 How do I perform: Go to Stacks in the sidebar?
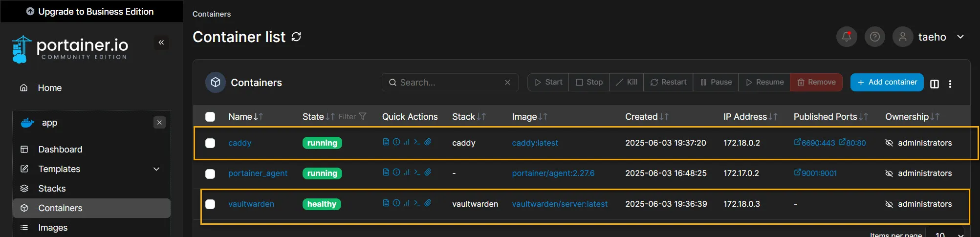(52, 189)
